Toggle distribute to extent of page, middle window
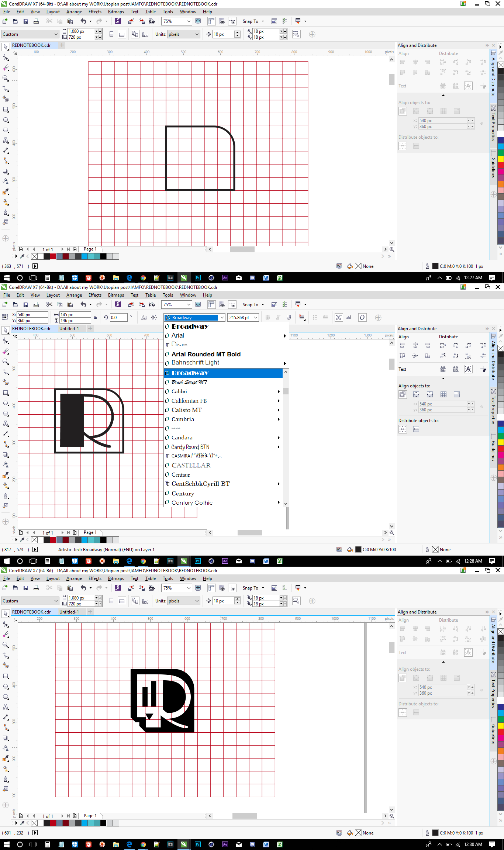The width and height of the screenshot is (504, 850). pyautogui.click(x=416, y=429)
